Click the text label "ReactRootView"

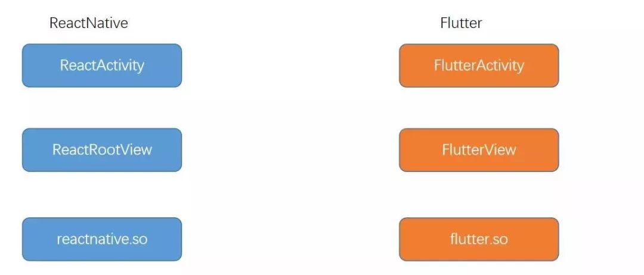pyautogui.click(x=102, y=149)
